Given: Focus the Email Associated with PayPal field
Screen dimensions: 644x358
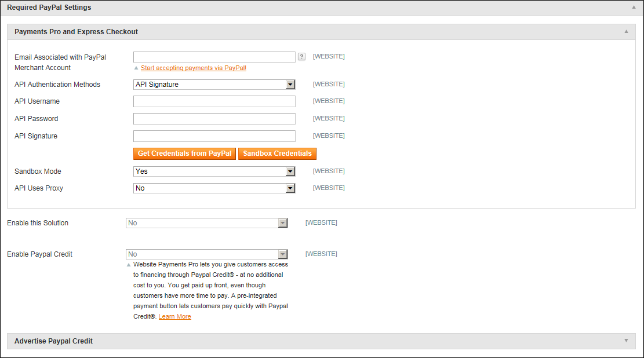Looking at the screenshot, I should [x=214, y=57].
